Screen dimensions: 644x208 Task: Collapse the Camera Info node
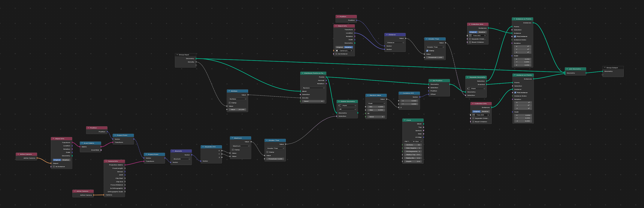click(106, 161)
